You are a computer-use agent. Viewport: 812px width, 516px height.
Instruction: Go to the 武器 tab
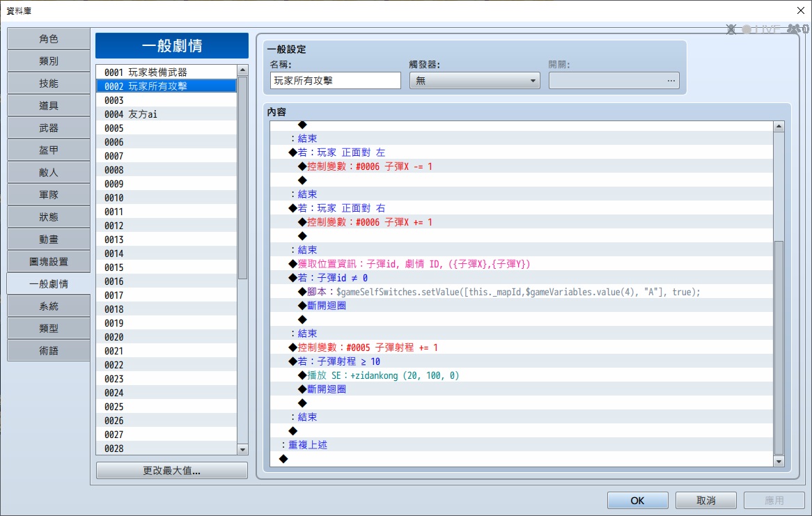(49, 128)
